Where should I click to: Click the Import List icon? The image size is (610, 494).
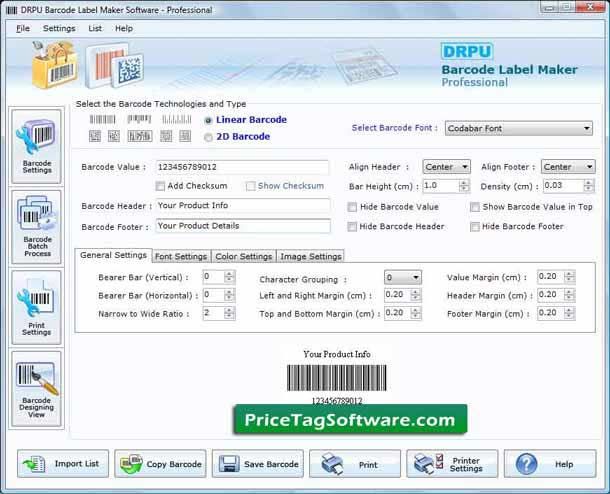[35, 464]
